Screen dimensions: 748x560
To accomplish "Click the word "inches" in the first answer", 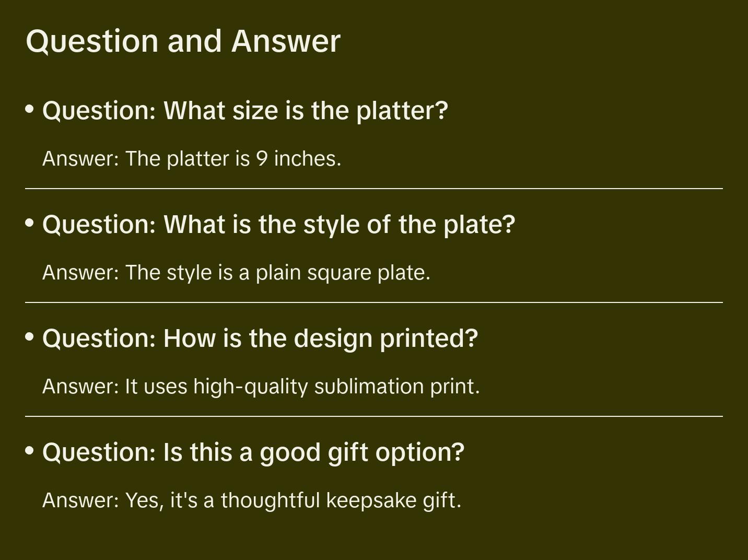I will (x=306, y=159).
